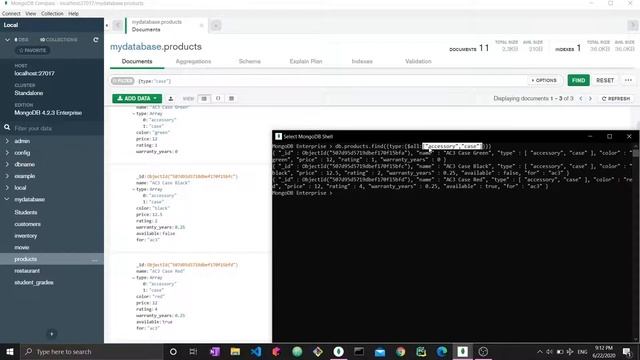Open the Connect menu
This screenshot has width=640, height=360.
click(x=11, y=13)
